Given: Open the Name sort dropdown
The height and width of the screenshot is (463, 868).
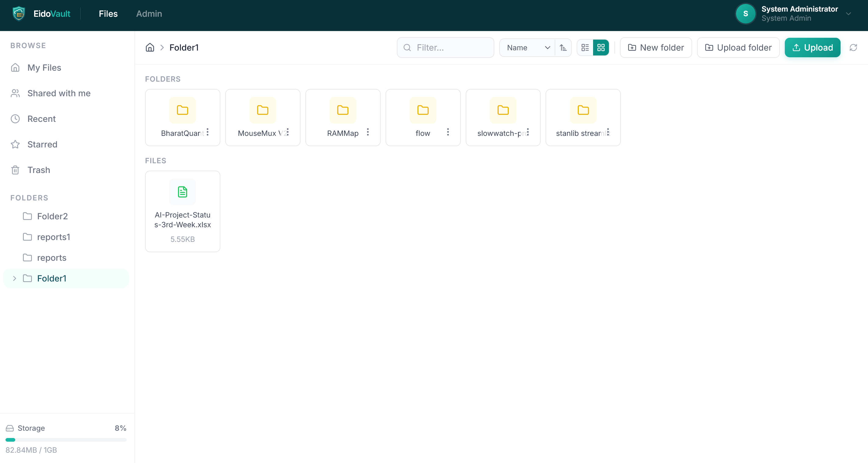Looking at the screenshot, I should pyautogui.click(x=527, y=48).
